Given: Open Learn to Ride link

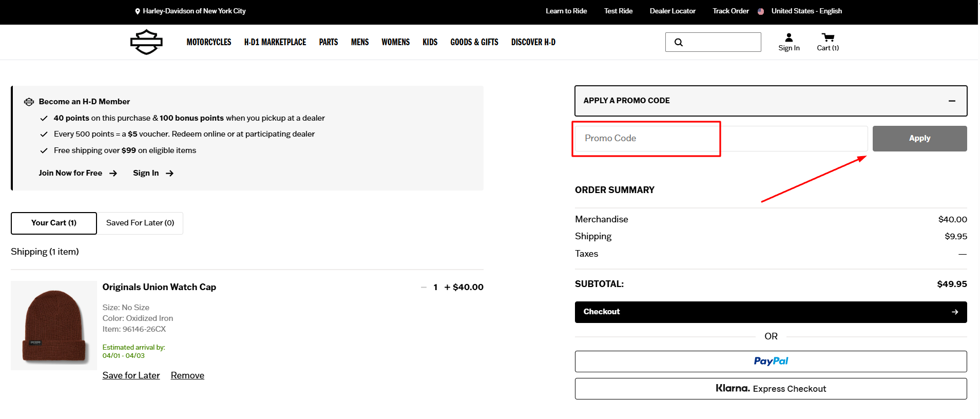Looking at the screenshot, I should tap(566, 11).
